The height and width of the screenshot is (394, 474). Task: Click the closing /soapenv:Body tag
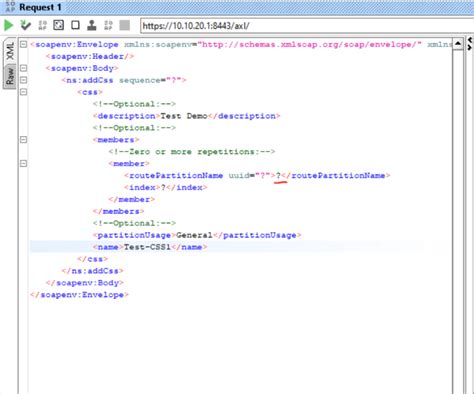point(85,283)
